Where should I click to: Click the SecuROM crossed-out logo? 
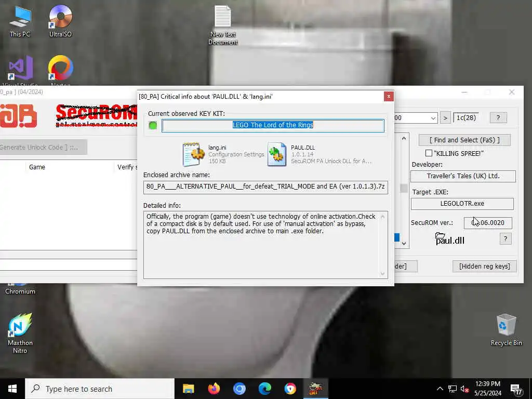(x=96, y=115)
